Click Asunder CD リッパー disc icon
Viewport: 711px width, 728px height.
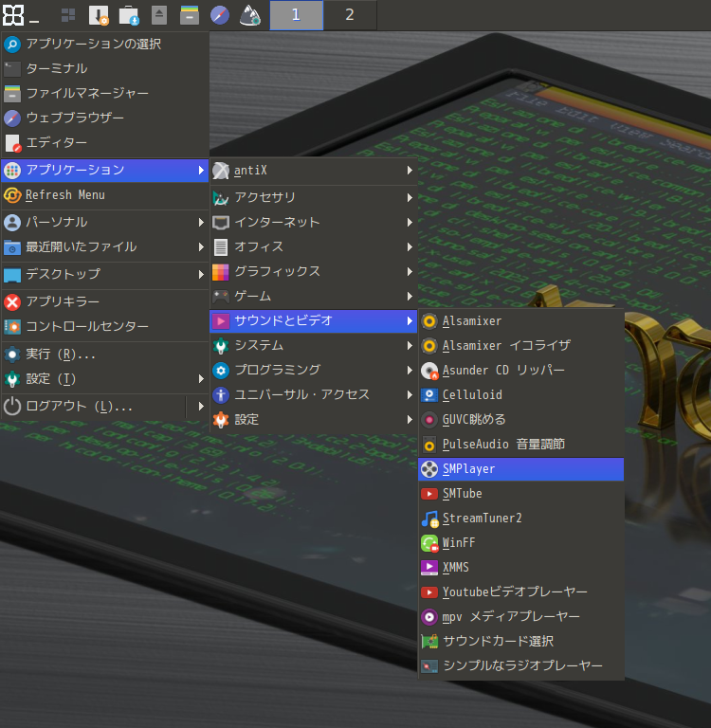(429, 371)
